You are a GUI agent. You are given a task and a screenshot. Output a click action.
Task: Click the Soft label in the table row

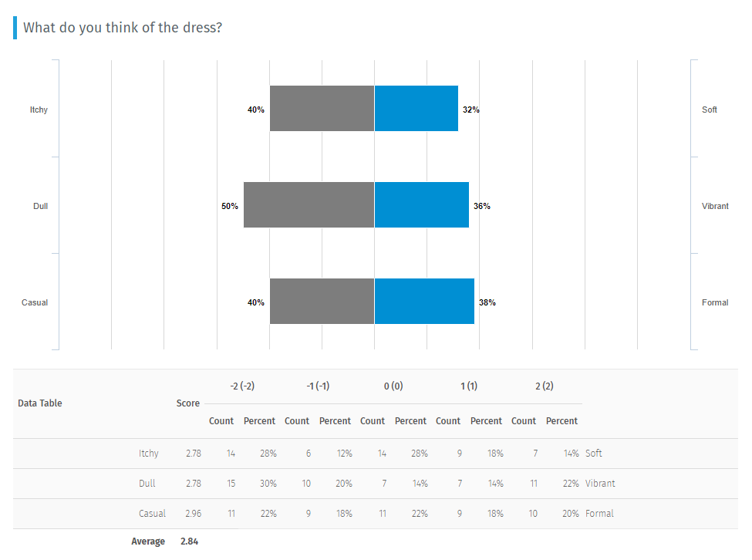point(594,454)
